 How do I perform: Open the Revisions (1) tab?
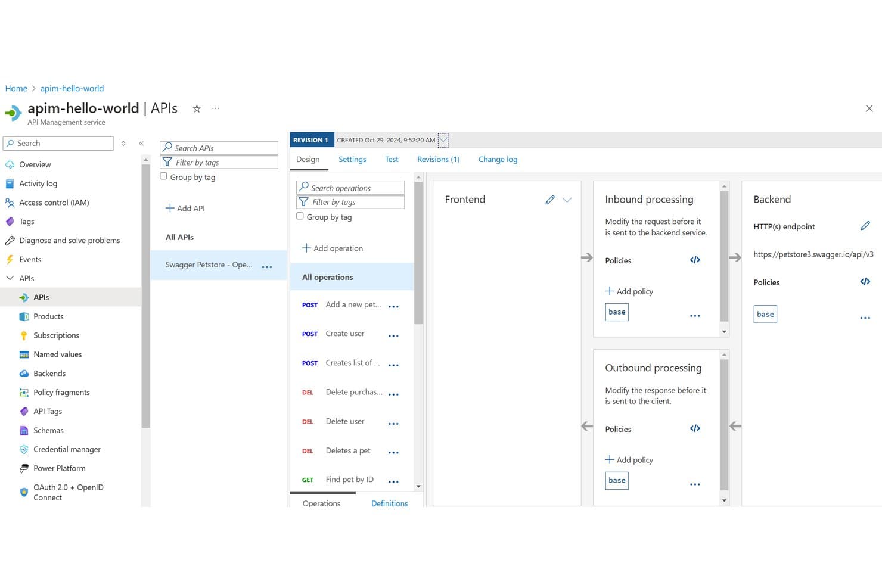click(438, 160)
